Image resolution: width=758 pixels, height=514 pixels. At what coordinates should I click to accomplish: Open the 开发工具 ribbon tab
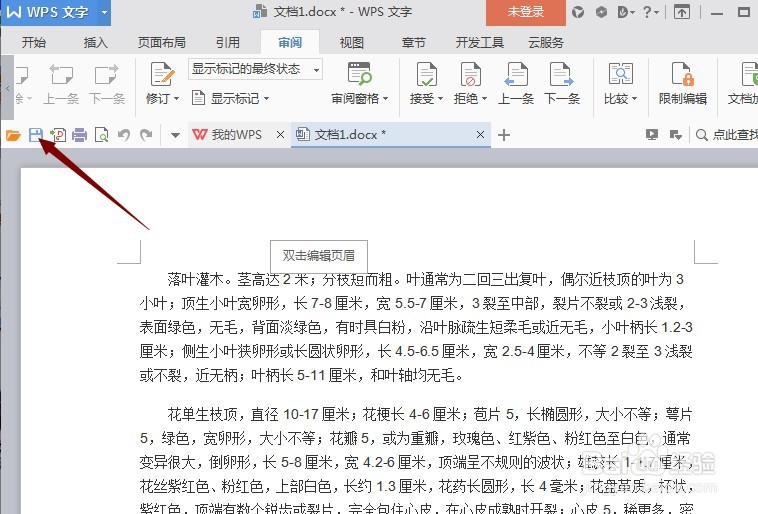coord(480,43)
